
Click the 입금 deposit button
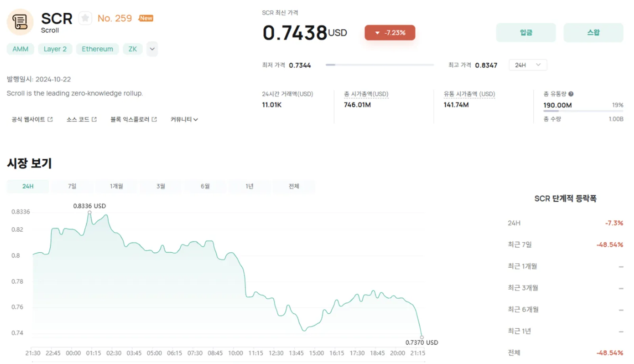pos(526,32)
